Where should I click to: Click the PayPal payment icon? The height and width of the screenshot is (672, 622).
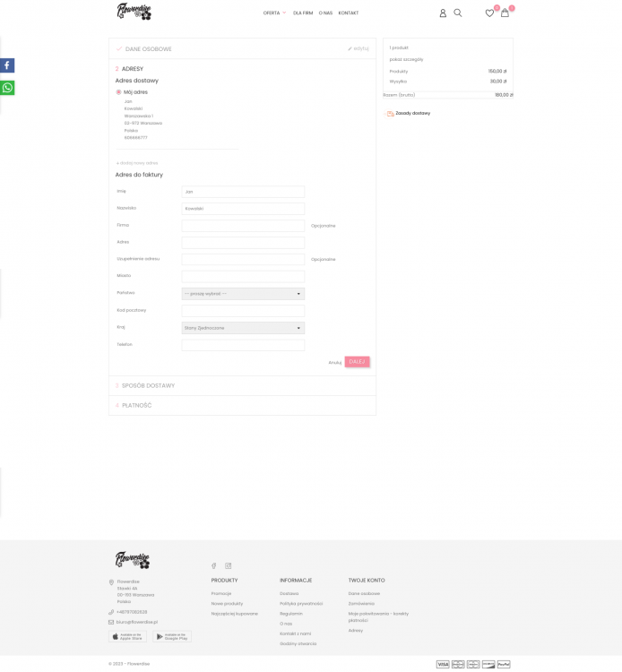click(x=504, y=664)
